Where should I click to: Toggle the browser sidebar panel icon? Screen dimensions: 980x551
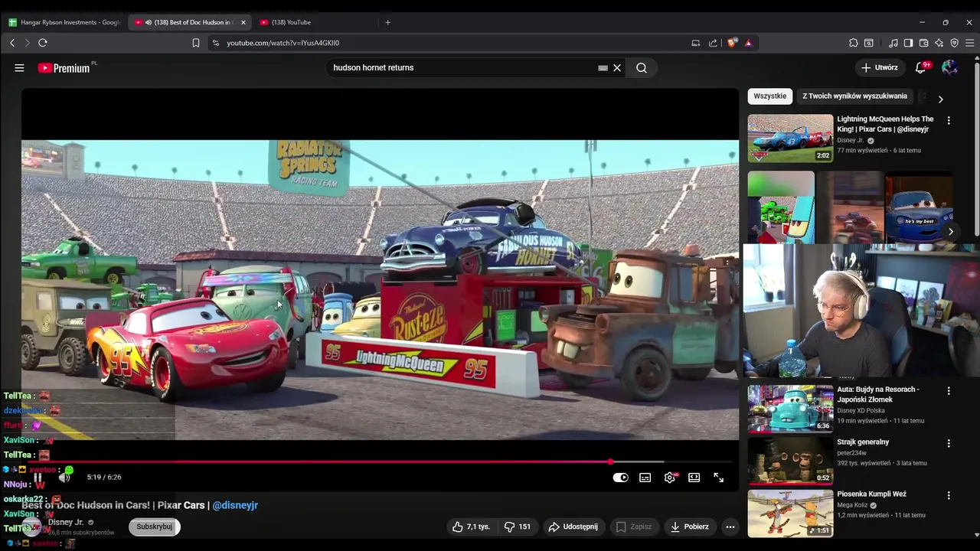click(909, 43)
